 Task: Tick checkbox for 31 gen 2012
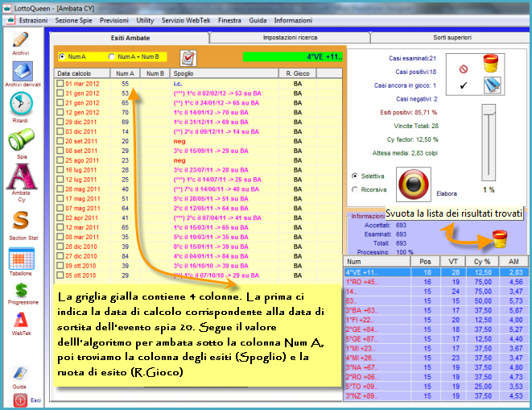coord(60,93)
